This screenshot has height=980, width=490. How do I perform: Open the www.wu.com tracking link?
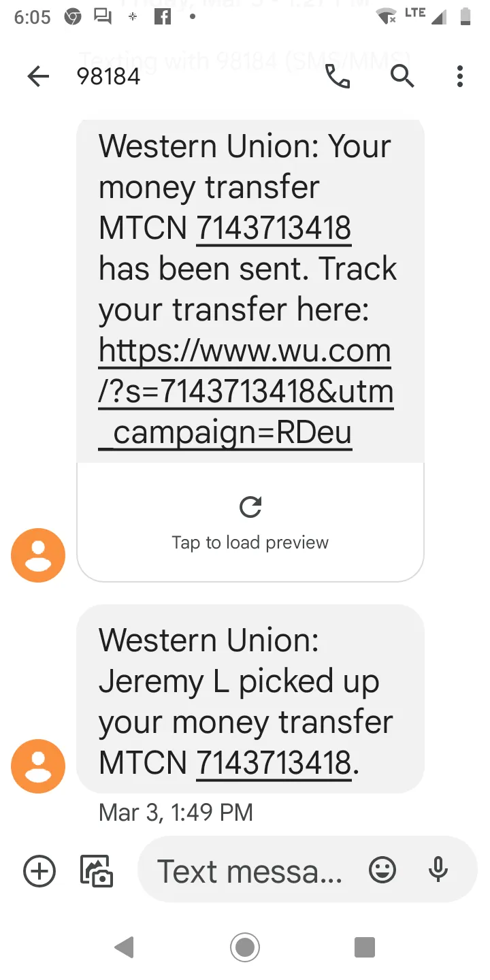246,391
